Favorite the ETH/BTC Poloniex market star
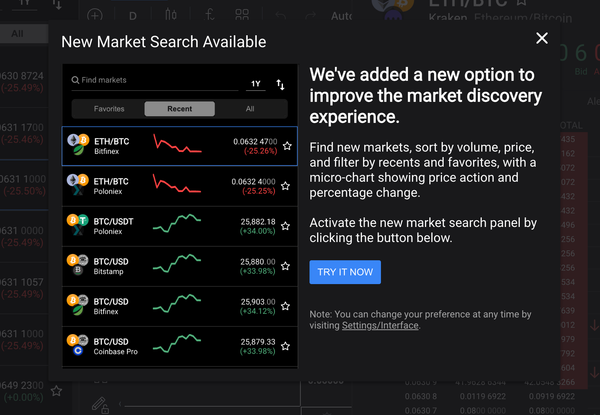Screen dimensions: 600x415 [x=285, y=186]
